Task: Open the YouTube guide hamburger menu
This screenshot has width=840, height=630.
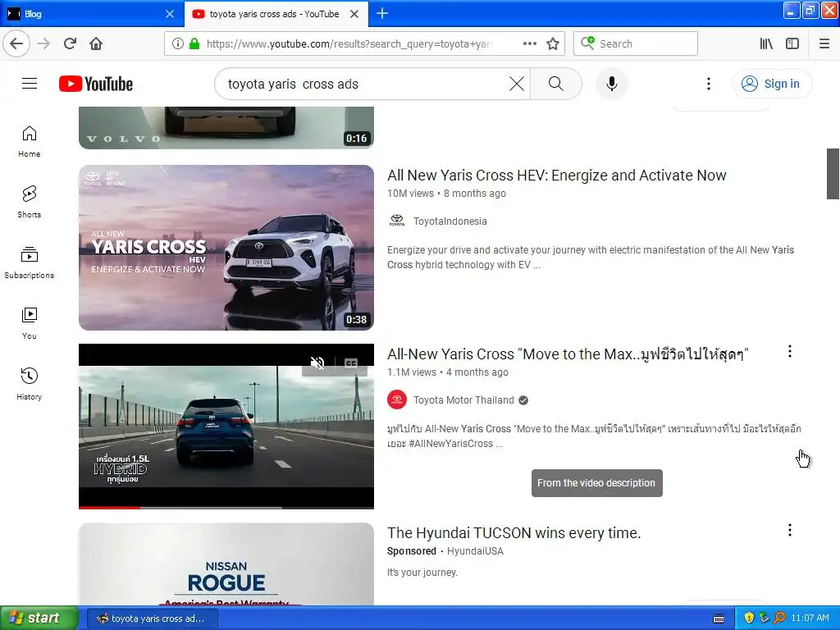Action: click(x=30, y=84)
